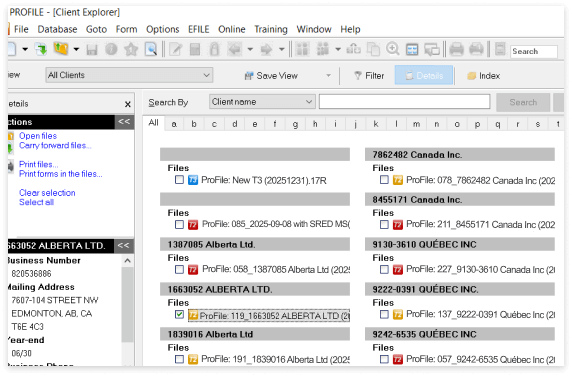
Task: Open dropdown arrow beside open folder icon
Action: [x=76, y=49]
